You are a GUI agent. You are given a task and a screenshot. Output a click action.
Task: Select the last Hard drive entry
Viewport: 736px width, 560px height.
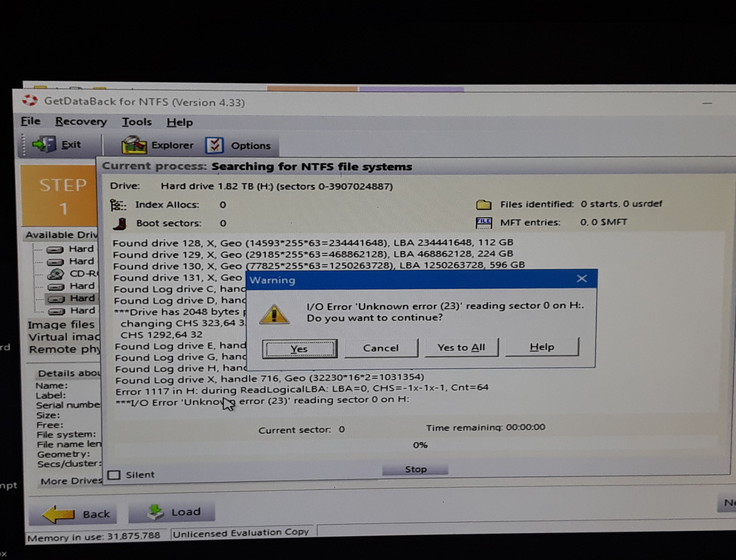72,311
